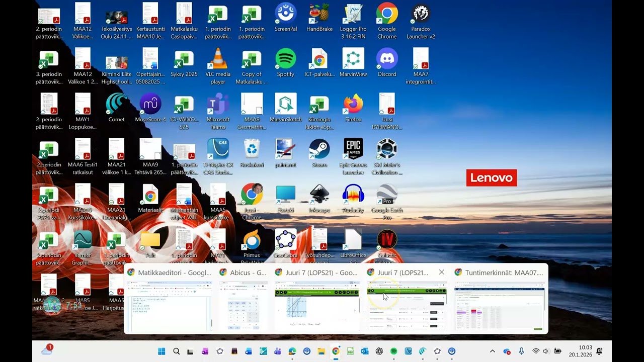Open taskbar Search
Viewport: 644px width, 362px height.
coord(176,351)
